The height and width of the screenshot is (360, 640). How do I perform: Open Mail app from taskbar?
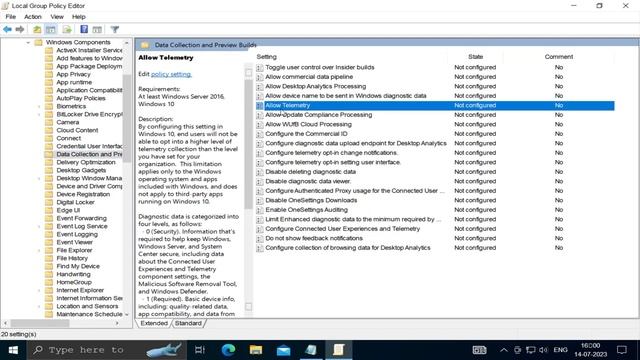click(283, 350)
